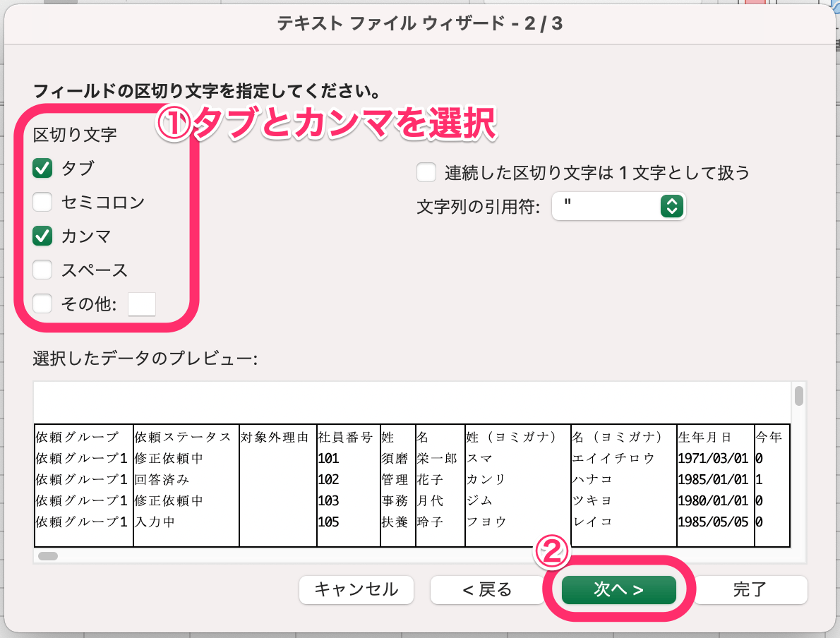Click employee number 102 in preview
The image size is (840, 638).
tap(328, 479)
